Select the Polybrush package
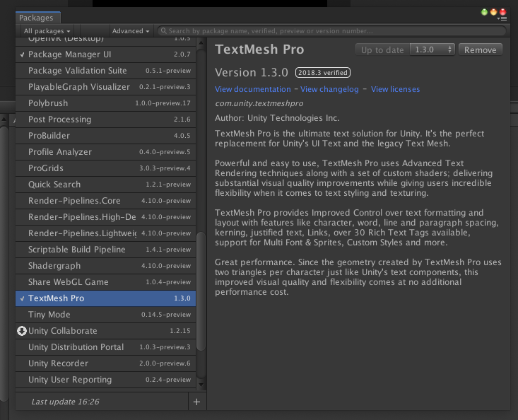The height and width of the screenshot is (420, 518). [105, 103]
